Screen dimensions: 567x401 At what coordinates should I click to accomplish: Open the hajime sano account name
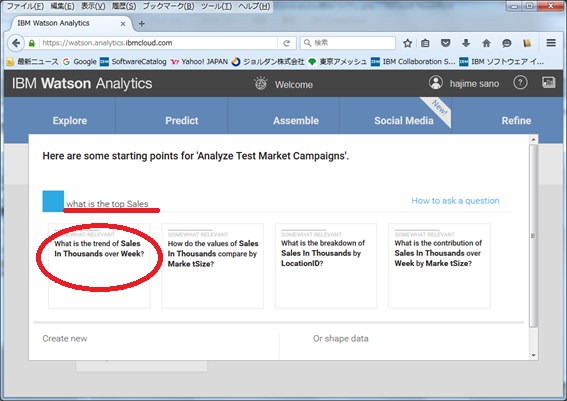click(x=474, y=84)
